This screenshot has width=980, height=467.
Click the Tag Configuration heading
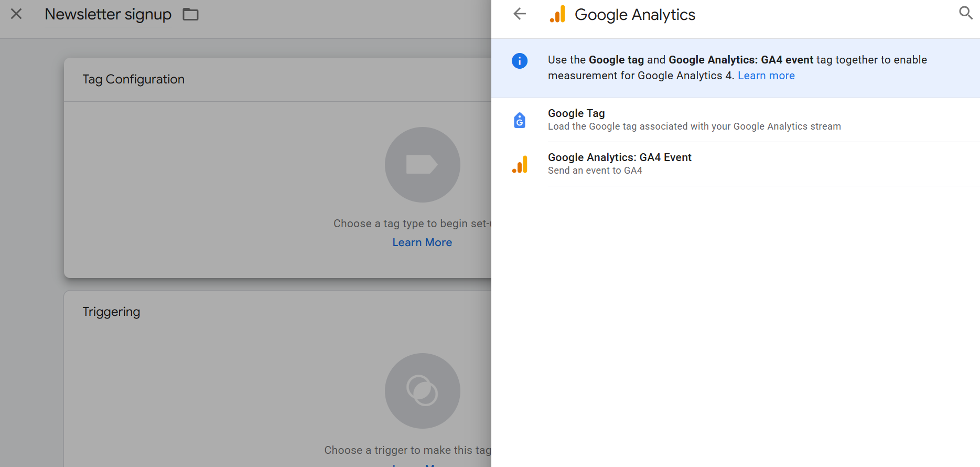[133, 79]
